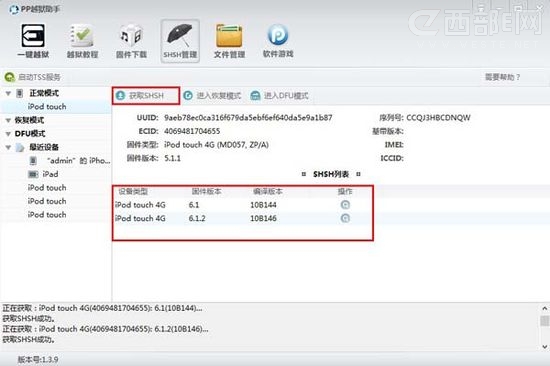Click the 启动TSS服务 toggle
550x366 pixels.
[x=33, y=77]
